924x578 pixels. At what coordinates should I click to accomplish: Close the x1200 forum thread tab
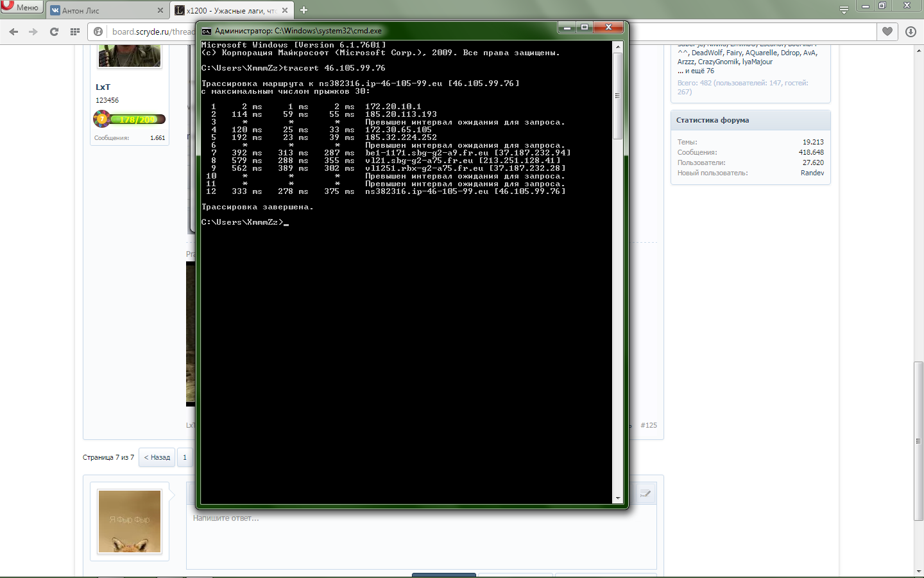click(x=284, y=10)
